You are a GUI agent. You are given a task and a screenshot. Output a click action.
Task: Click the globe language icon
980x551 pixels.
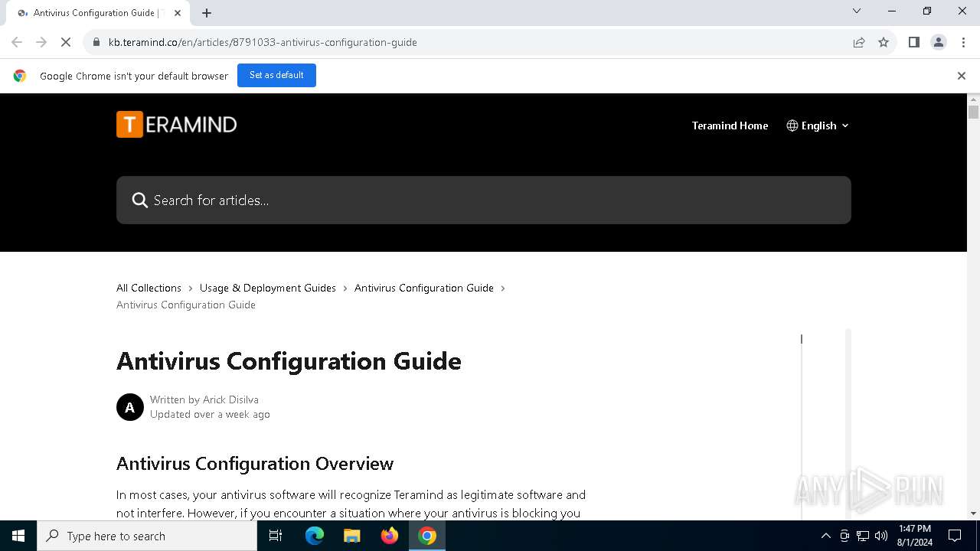coord(792,126)
